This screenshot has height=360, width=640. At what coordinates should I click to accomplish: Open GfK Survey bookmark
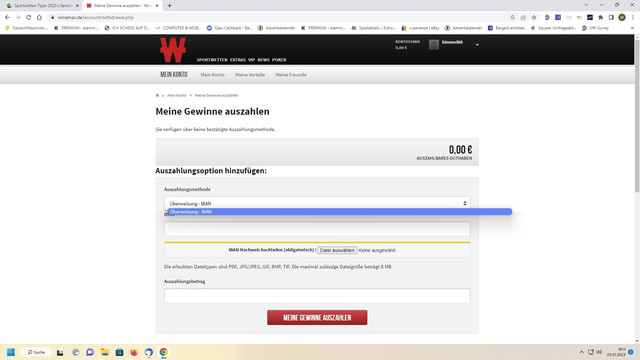click(595, 28)
